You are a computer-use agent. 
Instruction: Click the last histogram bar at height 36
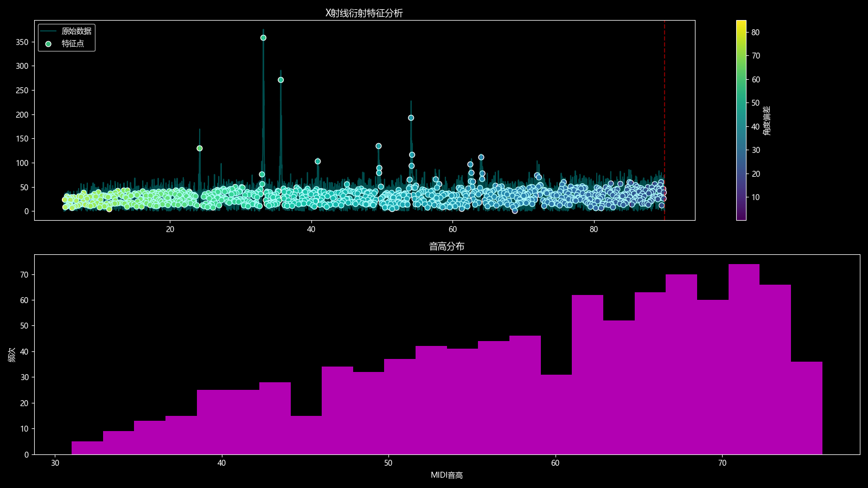[807, 408]
